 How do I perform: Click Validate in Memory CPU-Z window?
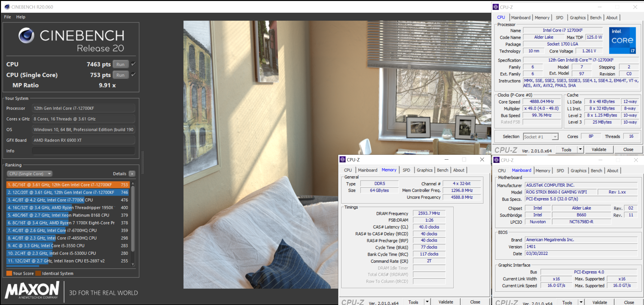tap(446, 302)
